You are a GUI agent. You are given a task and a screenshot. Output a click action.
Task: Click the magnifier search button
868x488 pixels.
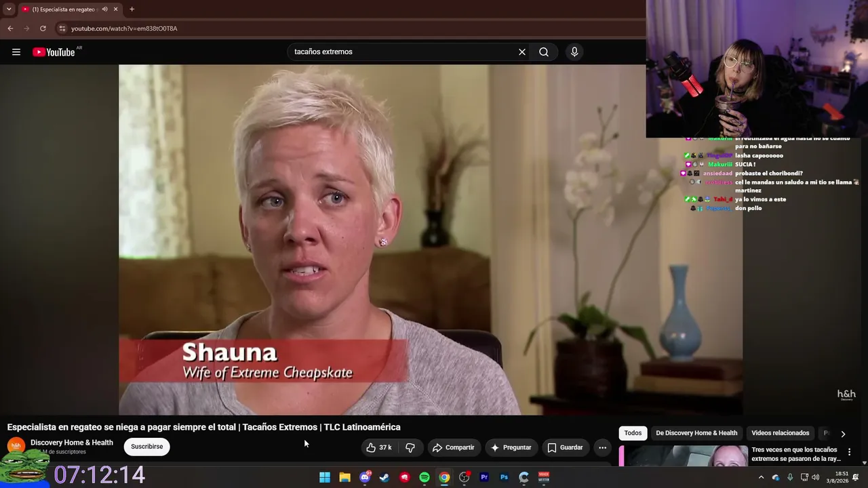pos(544,52)
